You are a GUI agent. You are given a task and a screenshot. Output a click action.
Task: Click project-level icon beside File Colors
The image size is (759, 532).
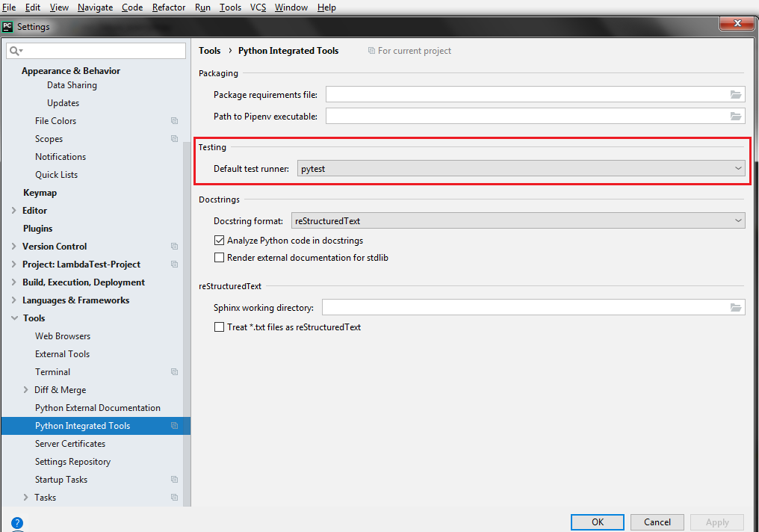click(174, 121)
